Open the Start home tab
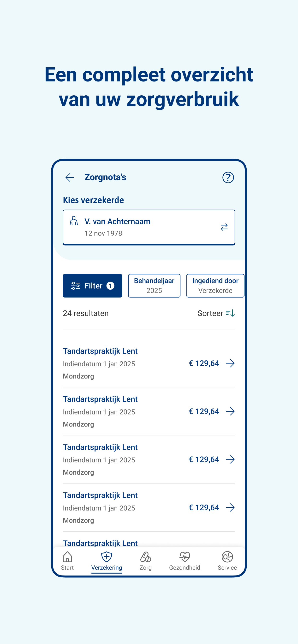 click(x=67, y=560)
